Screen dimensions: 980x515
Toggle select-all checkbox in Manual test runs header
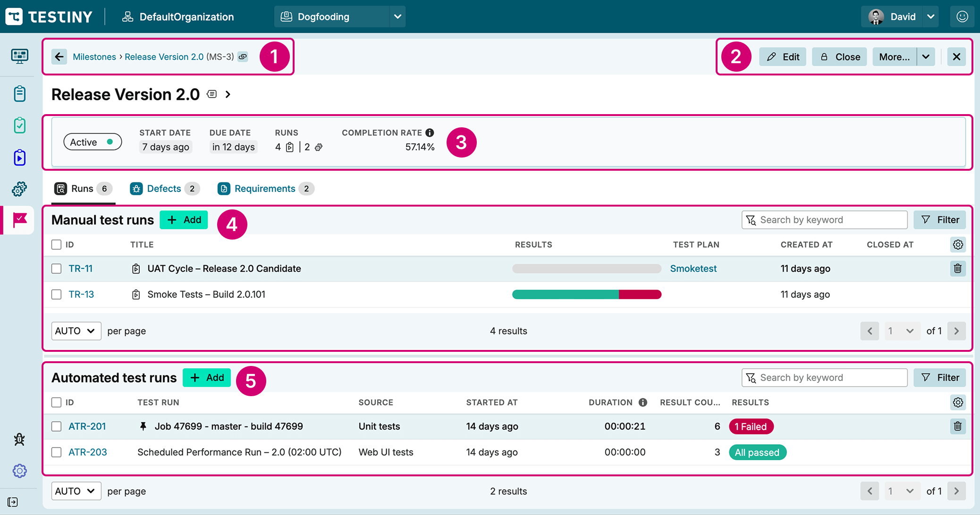(57, 244)
